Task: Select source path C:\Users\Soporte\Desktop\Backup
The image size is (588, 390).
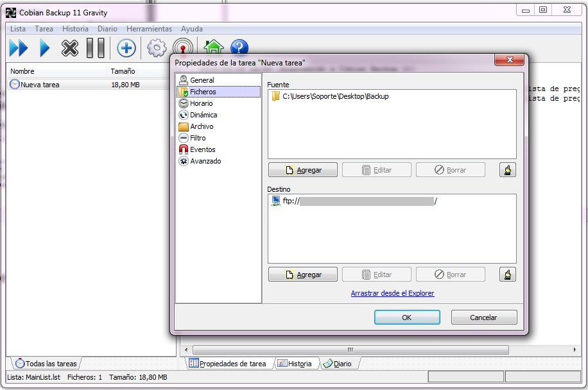Action: 330,96
